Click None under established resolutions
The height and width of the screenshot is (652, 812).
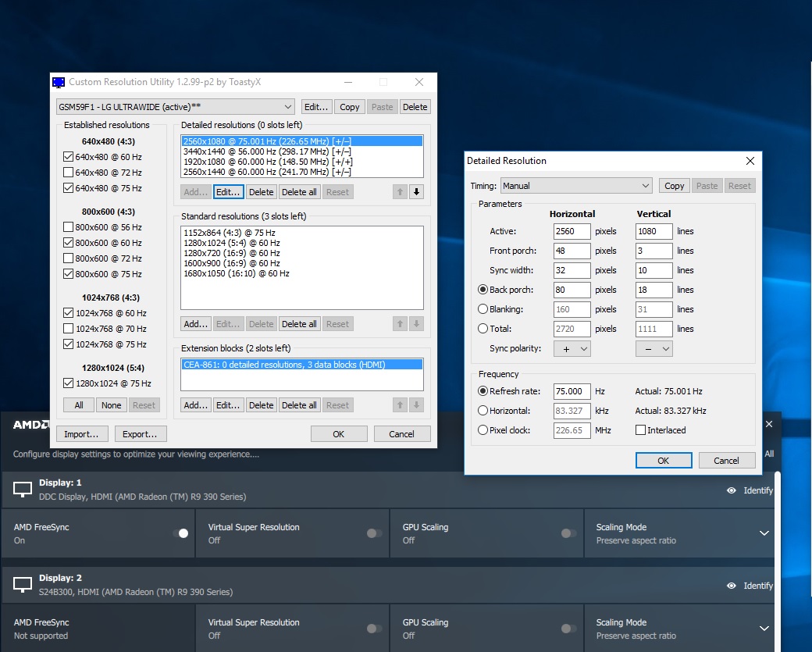coord(112,405)
